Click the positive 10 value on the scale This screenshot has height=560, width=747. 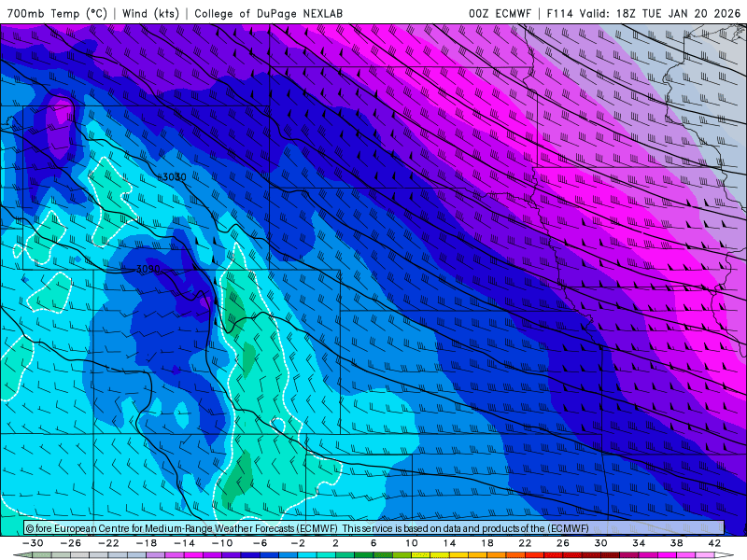point(411,543)
